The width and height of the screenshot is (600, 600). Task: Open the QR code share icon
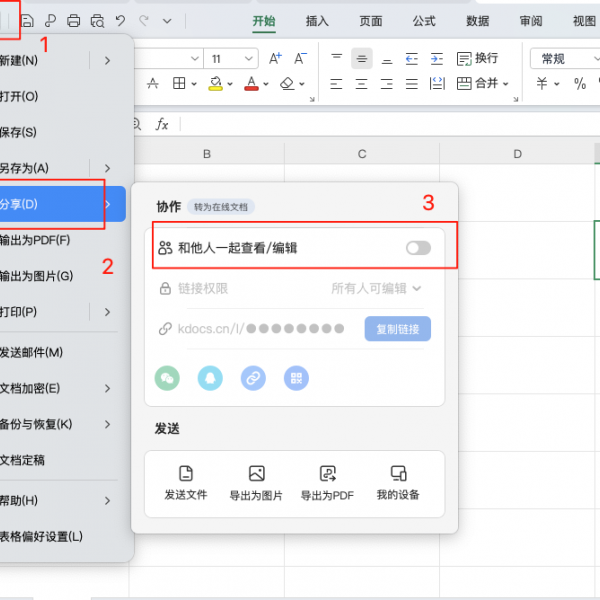coord(296,378)
